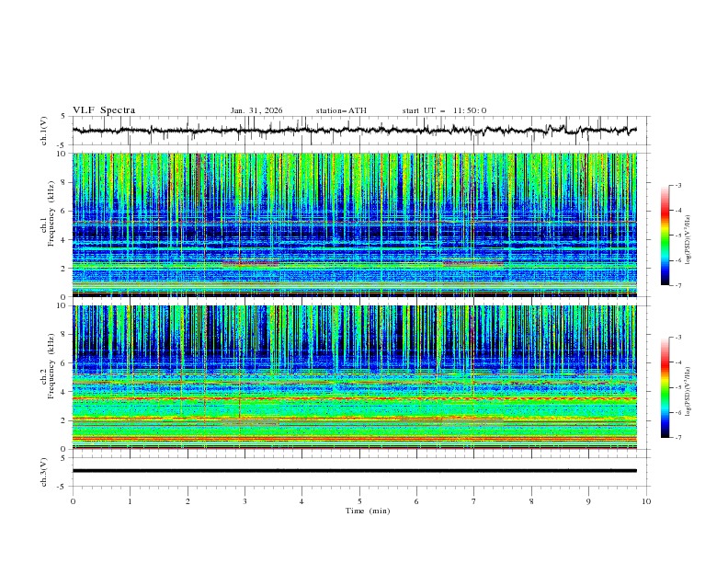Click the "station=ATH" header label
The width and height of the screenshot is (728, 563).
(341, 110)
